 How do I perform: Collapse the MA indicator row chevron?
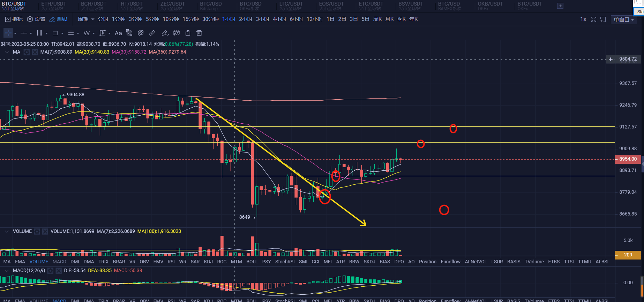7,52
